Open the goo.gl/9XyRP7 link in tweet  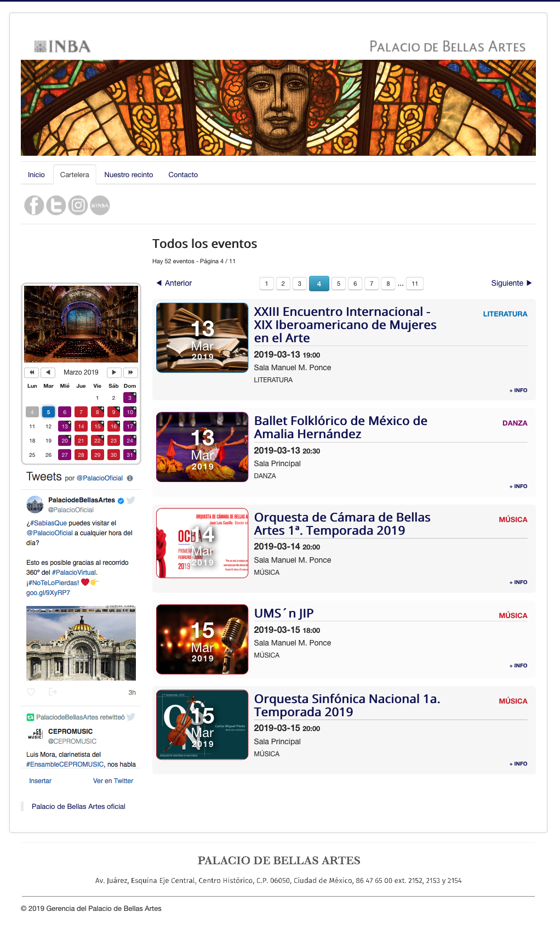48,593
